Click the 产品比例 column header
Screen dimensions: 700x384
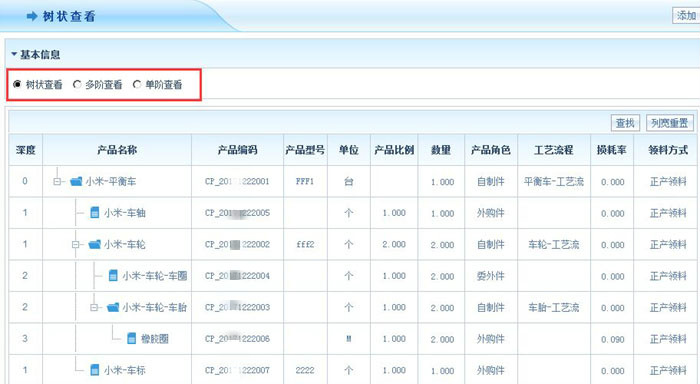pos(394,150)
